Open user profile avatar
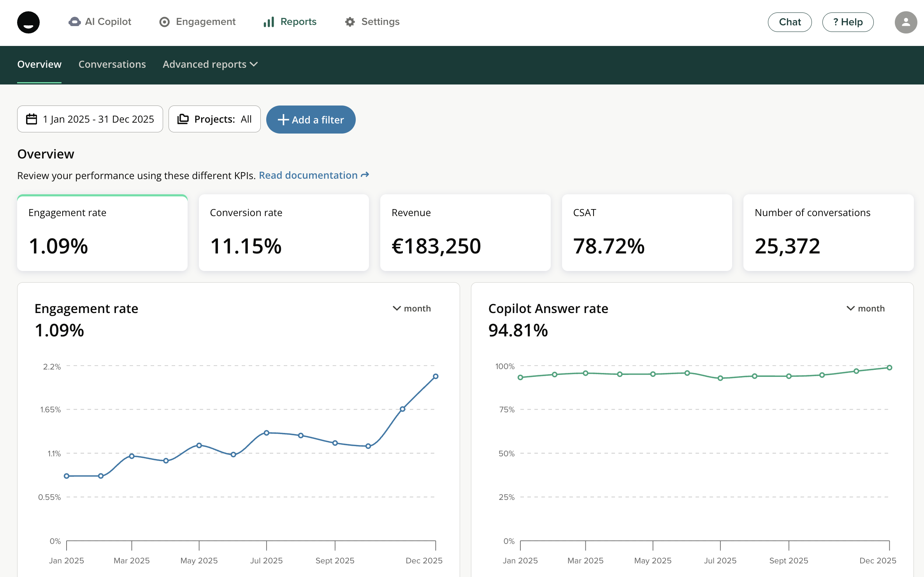Screen dimensions: 924x577 point(906,22)
